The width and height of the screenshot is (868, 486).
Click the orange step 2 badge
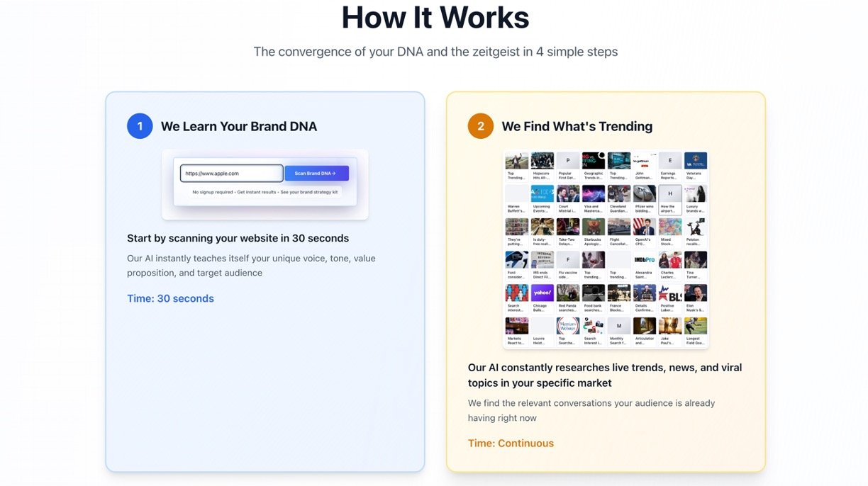pos(481,126)
